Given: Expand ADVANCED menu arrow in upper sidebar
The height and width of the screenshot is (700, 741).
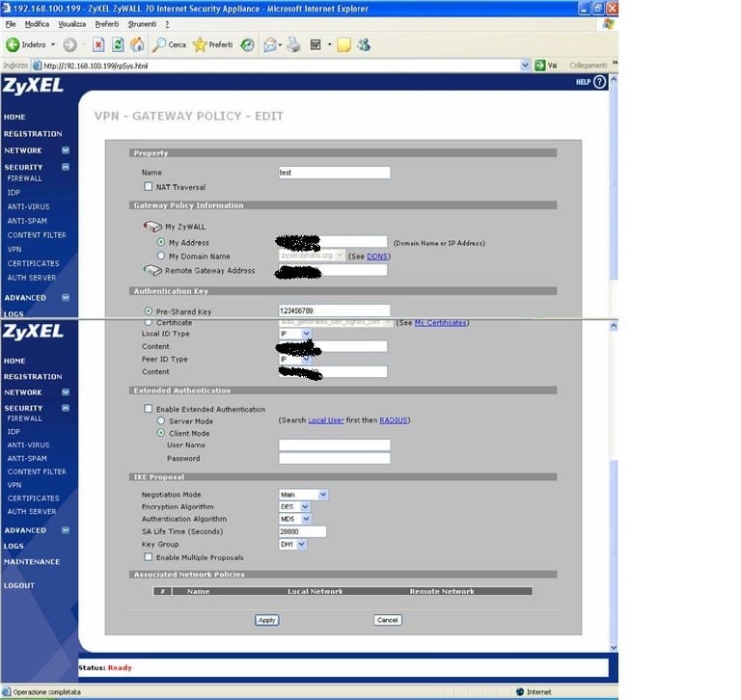Looking at the screenshot, I should coord(66,298).
